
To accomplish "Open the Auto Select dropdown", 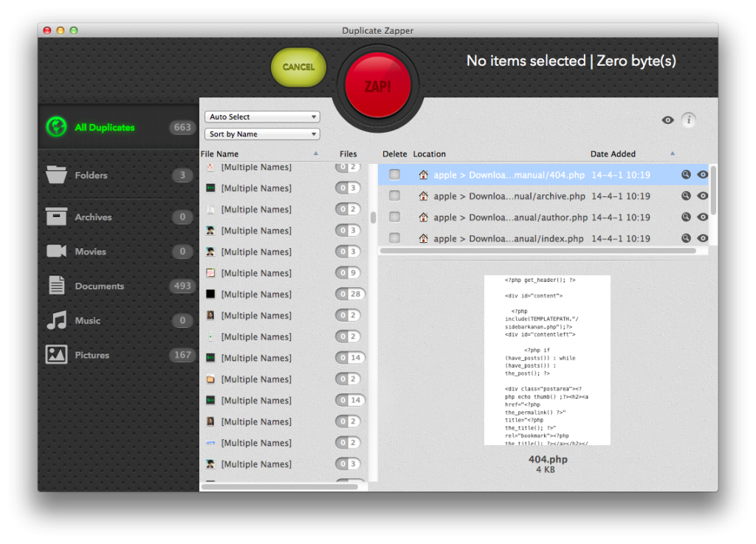I will (262, 117).
